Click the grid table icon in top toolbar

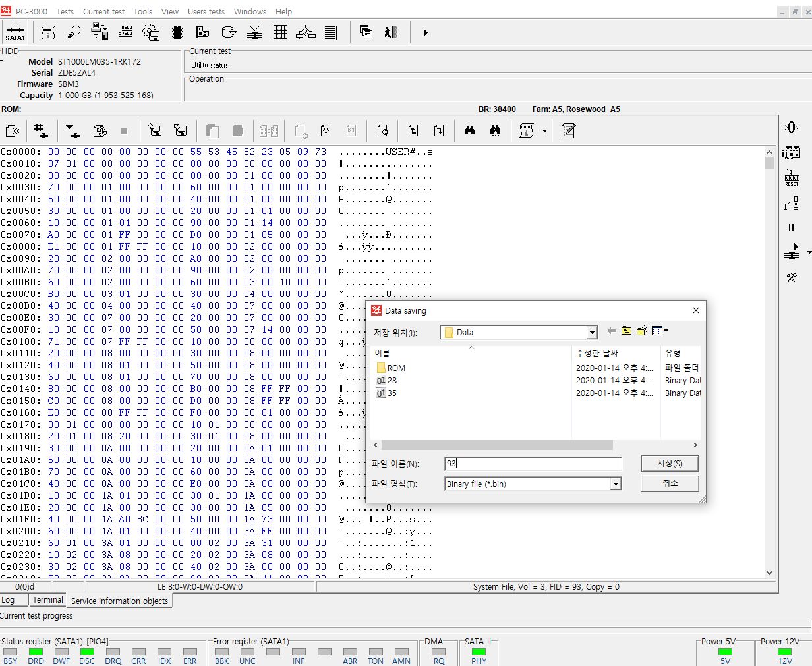280,32
